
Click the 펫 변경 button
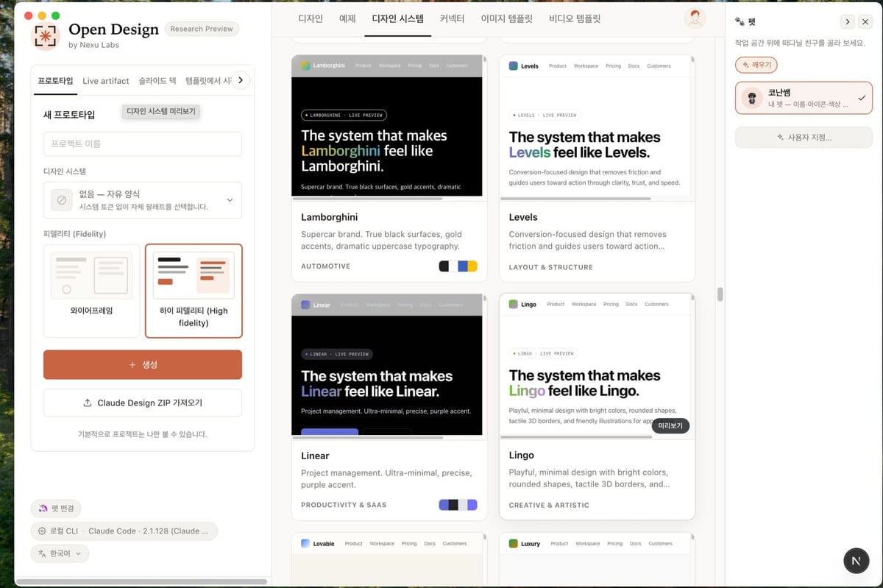pyautogui.click(x=57, y=509)
